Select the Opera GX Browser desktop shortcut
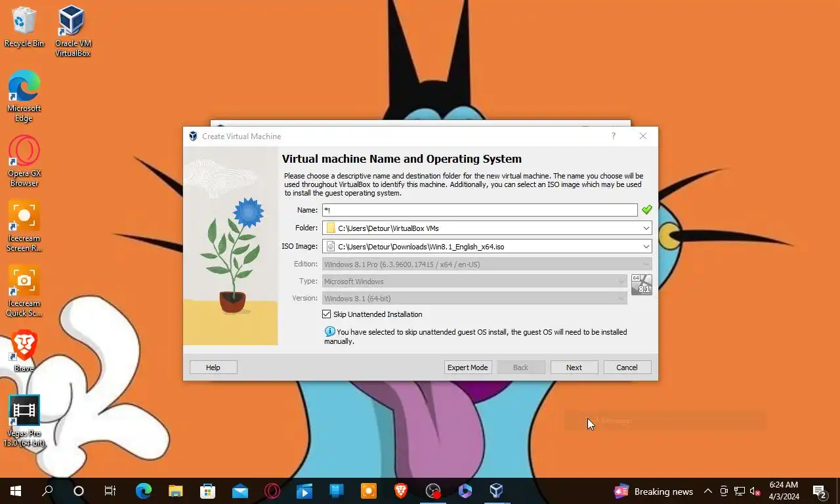The image size is (840, 504). [24, 161]
